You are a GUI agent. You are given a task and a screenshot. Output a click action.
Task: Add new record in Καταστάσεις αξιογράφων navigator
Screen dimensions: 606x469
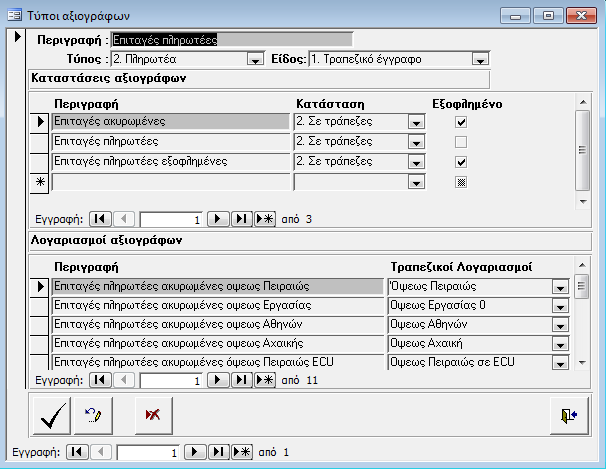[x=265, y=219]
